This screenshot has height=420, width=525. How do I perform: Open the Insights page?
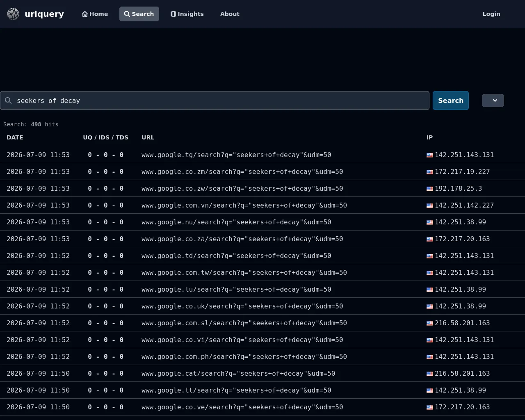tap(187, 14)
